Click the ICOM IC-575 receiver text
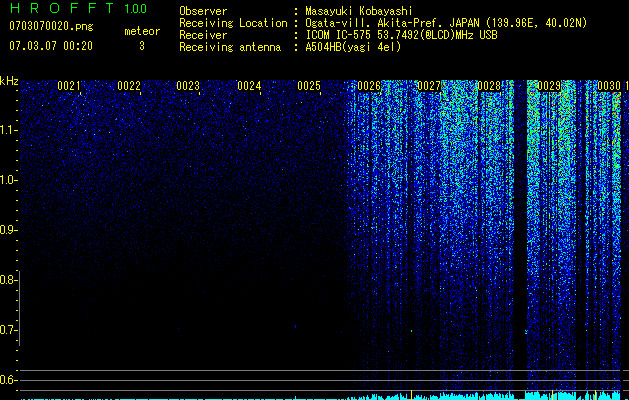Viewport: 629px width, 400px height. click(x=401, y=35)
